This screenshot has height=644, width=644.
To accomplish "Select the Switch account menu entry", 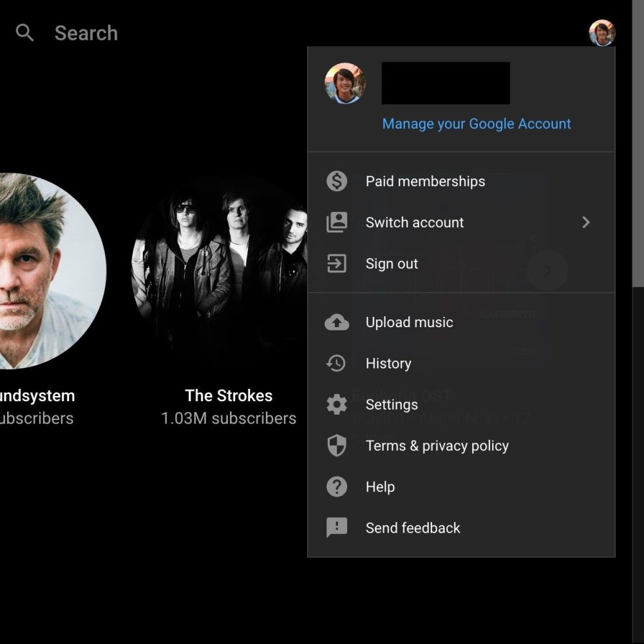I will click(415, 222).
